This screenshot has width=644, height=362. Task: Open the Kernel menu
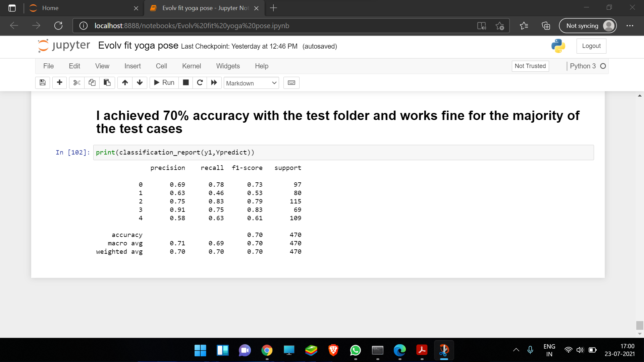(192, 66)
